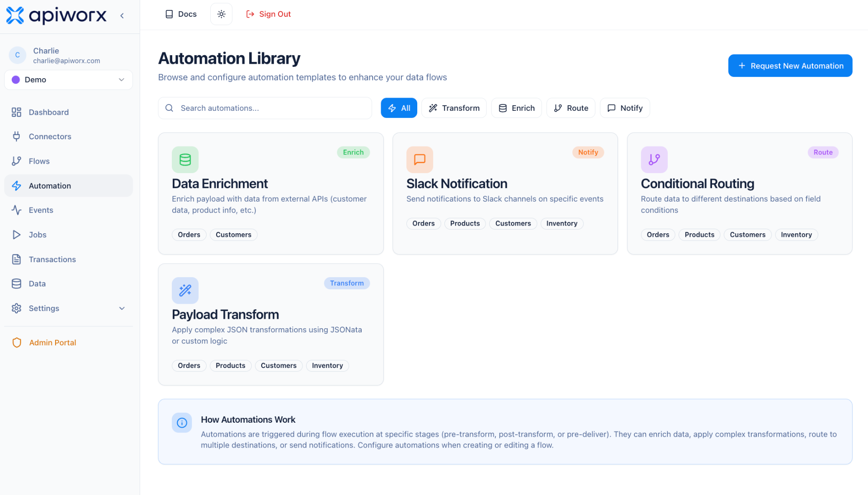The width and height of the screenshot is (868, 495).
Task: Collapse the sidebar with chevron arrow
Action: click(x=122, y=15)
